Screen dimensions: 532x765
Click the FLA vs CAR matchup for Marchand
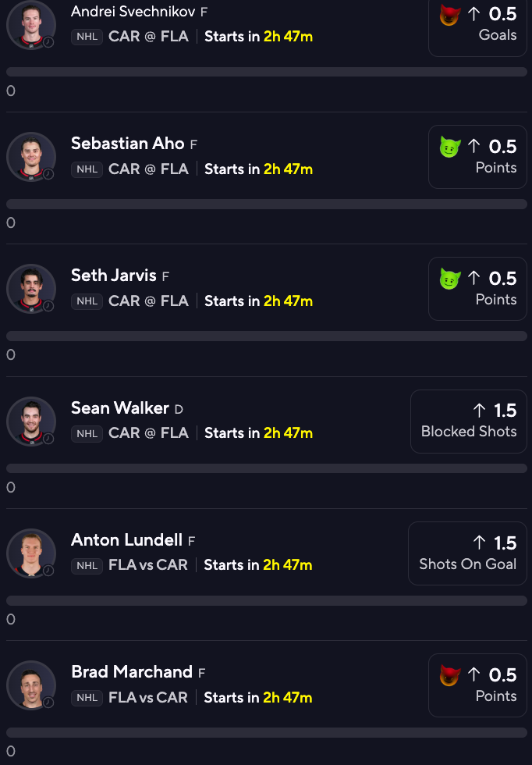coord(148,698)
